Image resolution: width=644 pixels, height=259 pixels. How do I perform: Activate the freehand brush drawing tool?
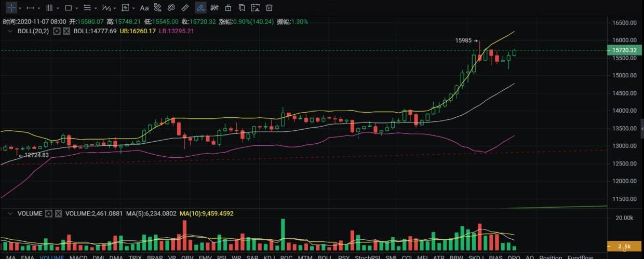point(200,8)
